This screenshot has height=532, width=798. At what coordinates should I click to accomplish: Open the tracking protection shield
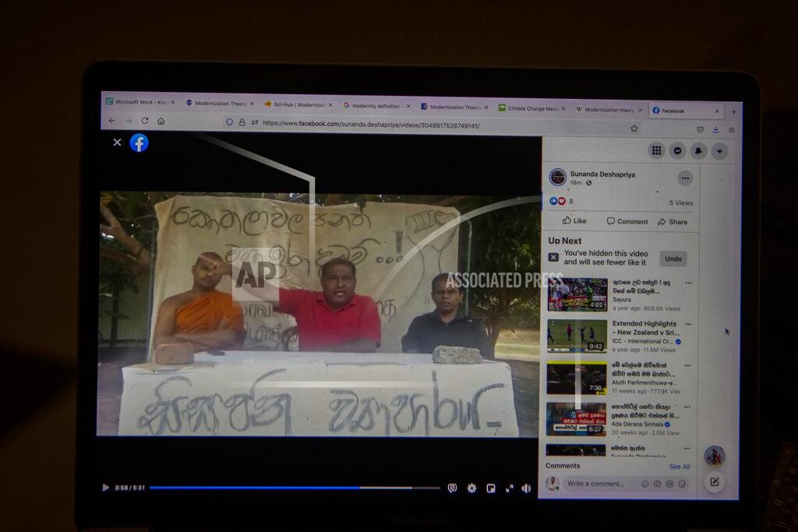230,122
